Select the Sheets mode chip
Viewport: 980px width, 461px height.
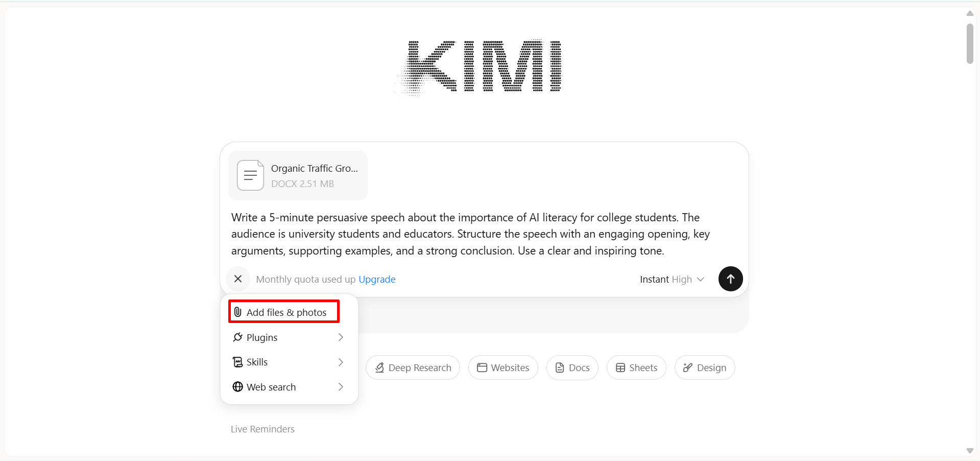636,367
